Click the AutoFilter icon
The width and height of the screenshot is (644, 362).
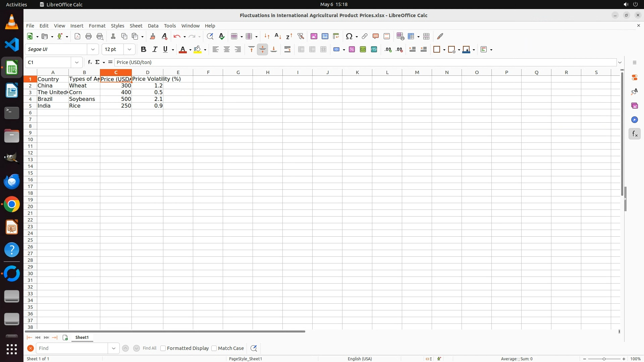301,36
